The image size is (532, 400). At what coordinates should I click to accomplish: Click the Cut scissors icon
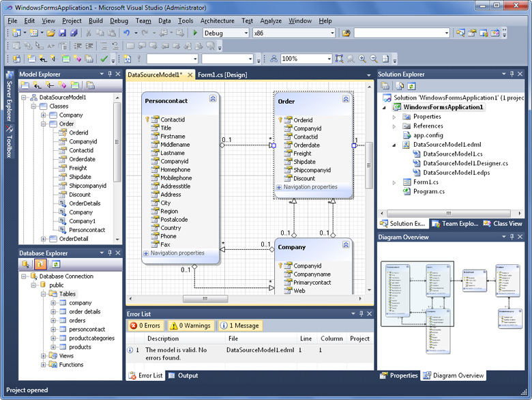coord(89,33)
